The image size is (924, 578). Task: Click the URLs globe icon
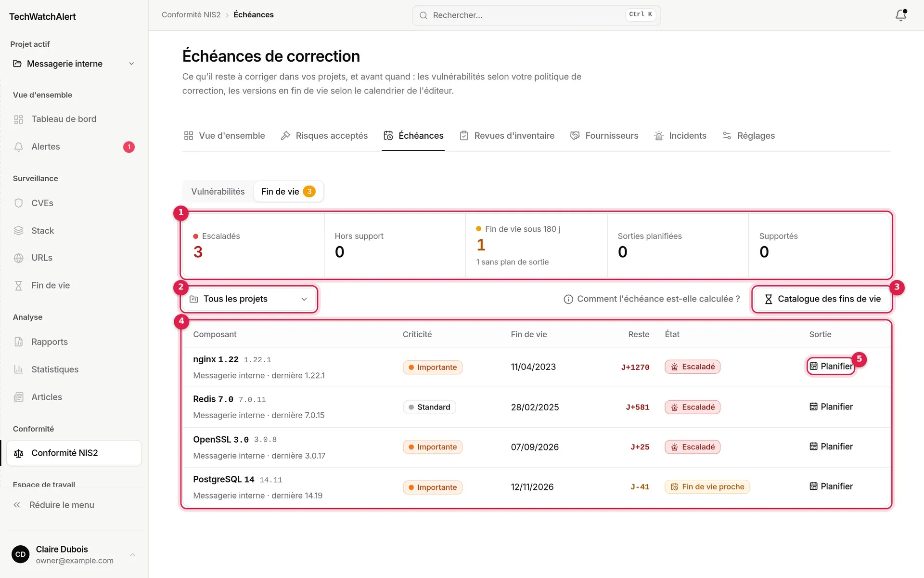tap(18, 258)
